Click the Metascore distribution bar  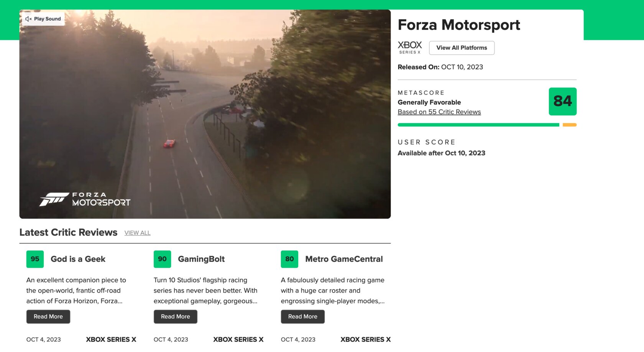pyautogui.click(x=487, y=125)
